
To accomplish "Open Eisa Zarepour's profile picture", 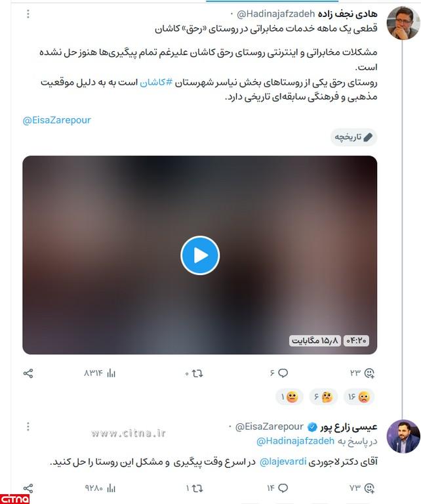I will (403, 436).
